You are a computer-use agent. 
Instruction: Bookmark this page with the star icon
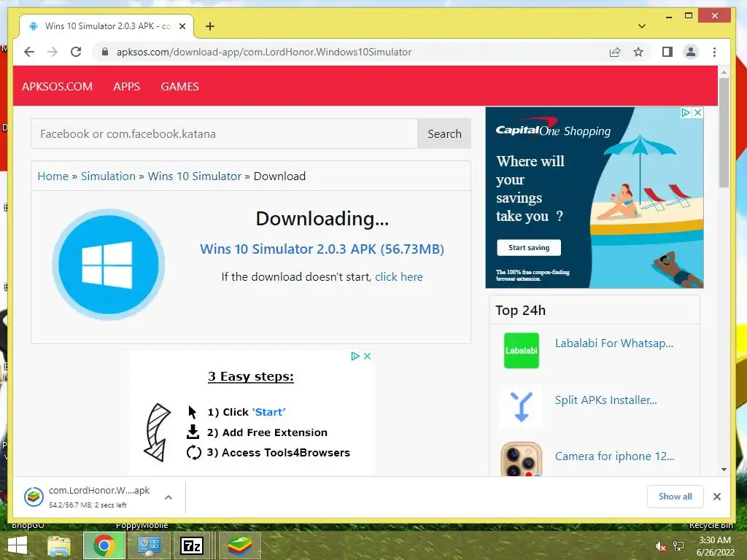coord(638,52)
